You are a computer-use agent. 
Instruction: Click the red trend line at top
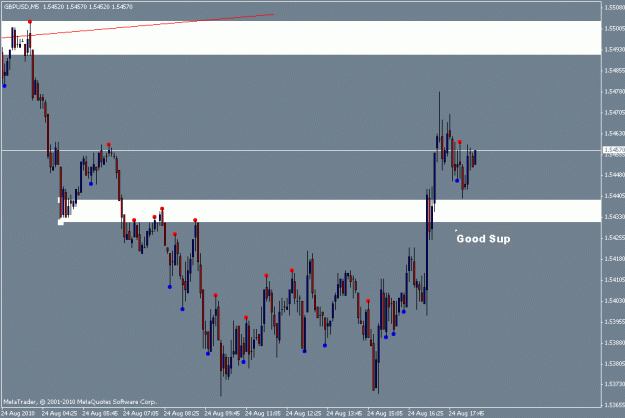coord(138,26)
